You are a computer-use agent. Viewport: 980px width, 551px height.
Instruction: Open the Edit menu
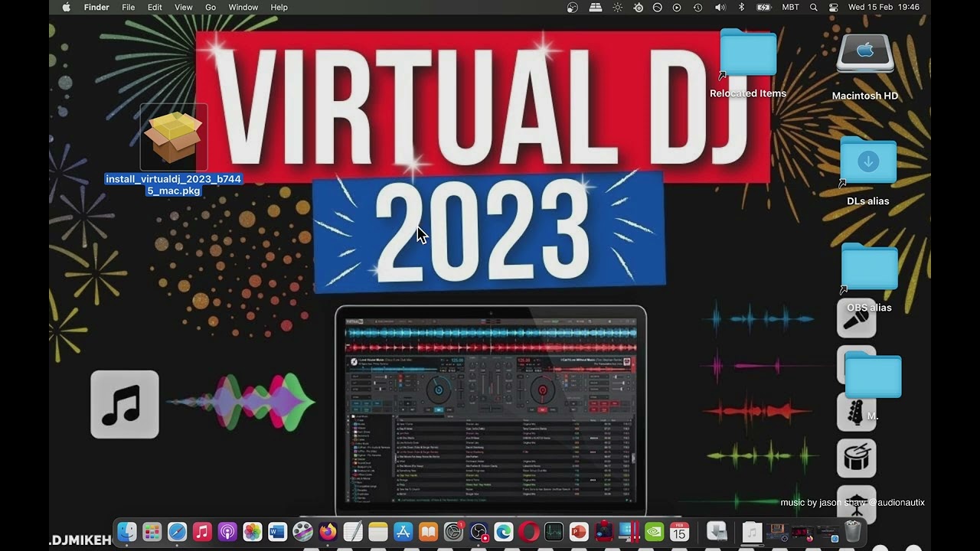(x=155, y=7)
